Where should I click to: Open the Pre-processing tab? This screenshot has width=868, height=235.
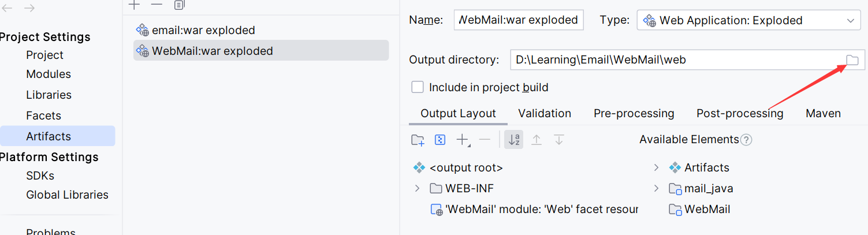pyautogui.click(x=634, y=113)
